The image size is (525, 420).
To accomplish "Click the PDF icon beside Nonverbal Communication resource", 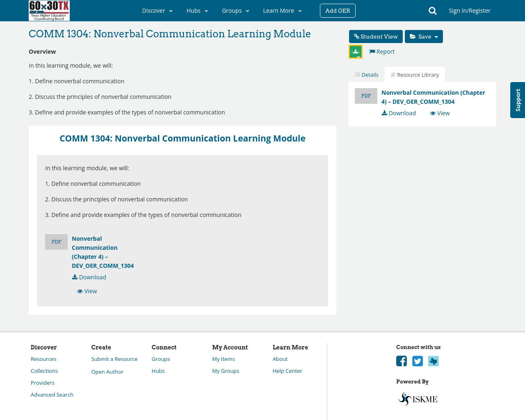I will 366,96.
